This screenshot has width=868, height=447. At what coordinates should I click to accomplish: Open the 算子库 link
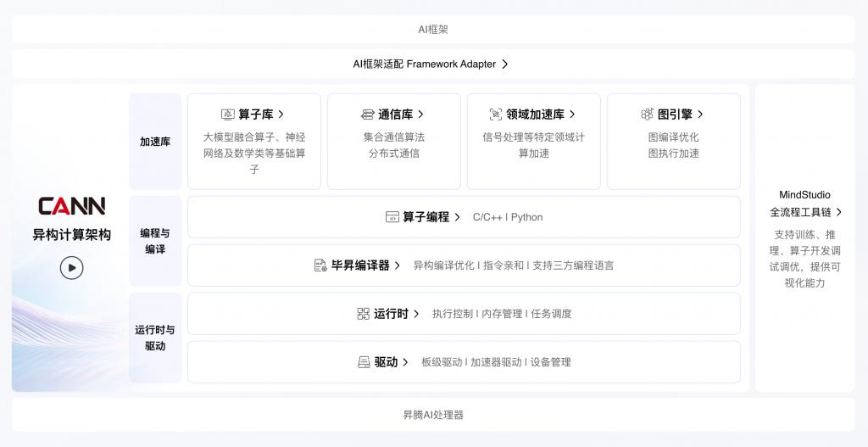256,115
